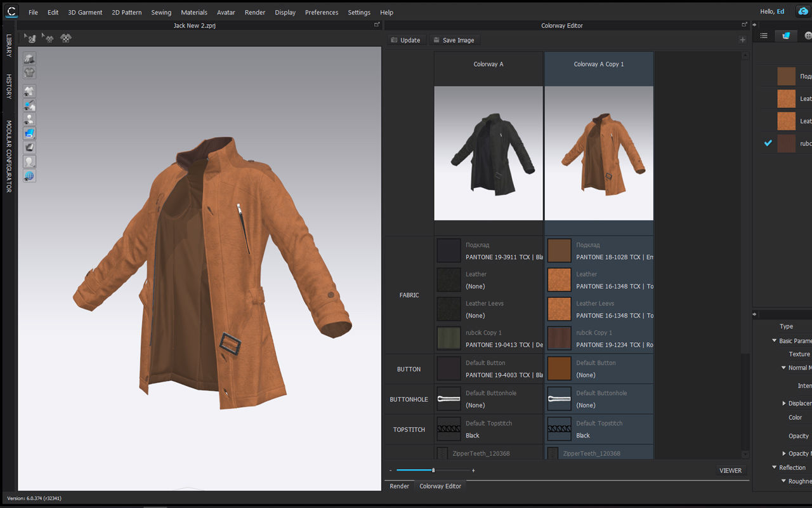
Task: Click the Hello, Ed account link
Action: [x=772, y=11]
